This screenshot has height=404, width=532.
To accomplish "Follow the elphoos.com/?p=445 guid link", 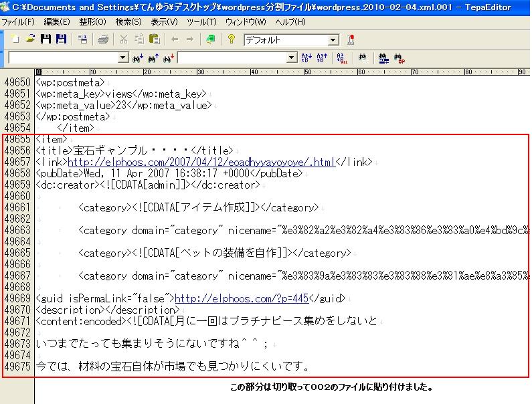I will [x=242, y=298].
